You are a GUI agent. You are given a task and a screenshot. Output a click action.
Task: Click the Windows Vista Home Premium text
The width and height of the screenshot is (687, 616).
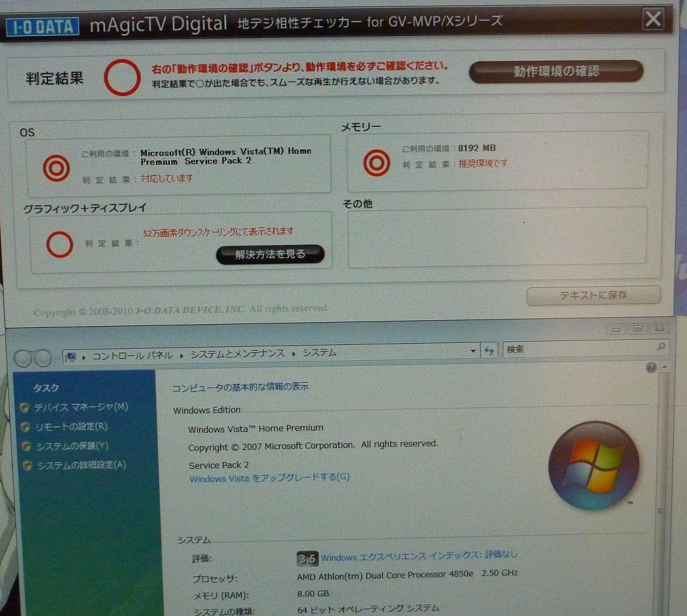256,429
